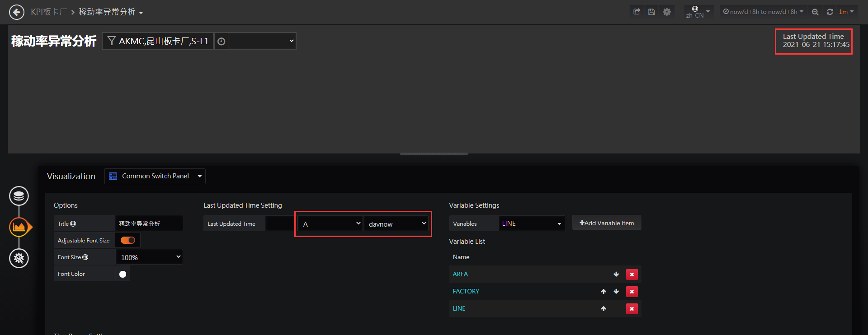Open the General gear sidebar icon
868x335 pixels.
coord(19,258)
